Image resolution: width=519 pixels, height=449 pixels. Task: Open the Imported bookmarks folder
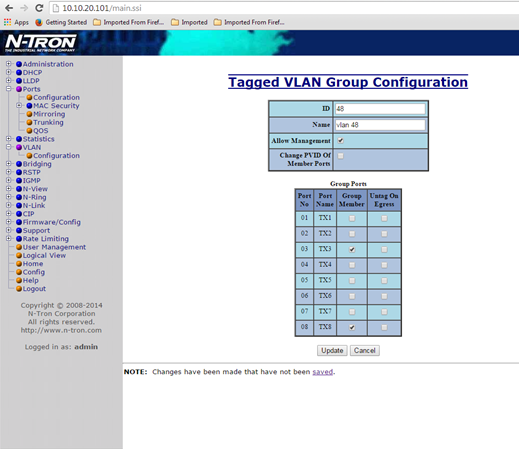pyautogui.click(x=189, y=22)
